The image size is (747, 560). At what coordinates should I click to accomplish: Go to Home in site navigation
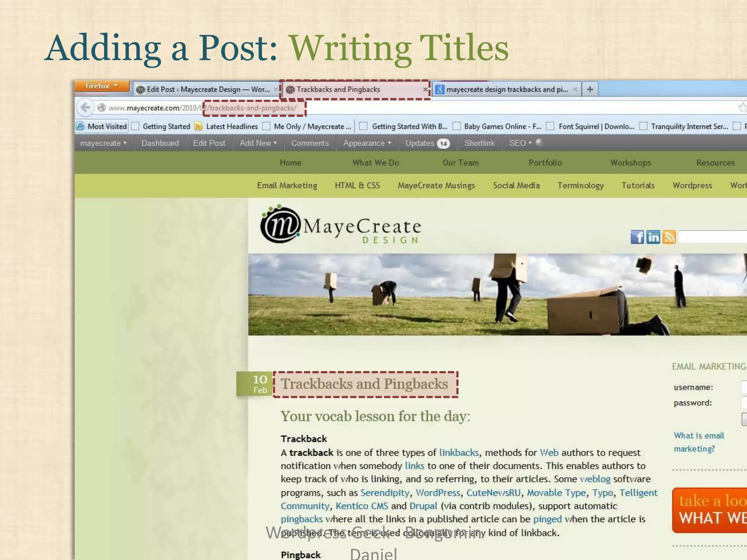pos(290,163)
